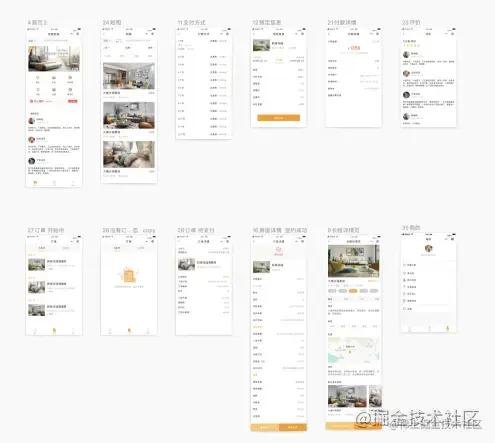
Task: Tap the red payment amount on 付款详情 screen
Action: point(354,48)
